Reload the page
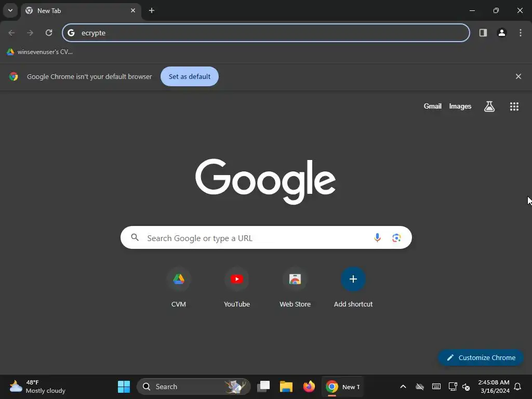 coord(49,33)
